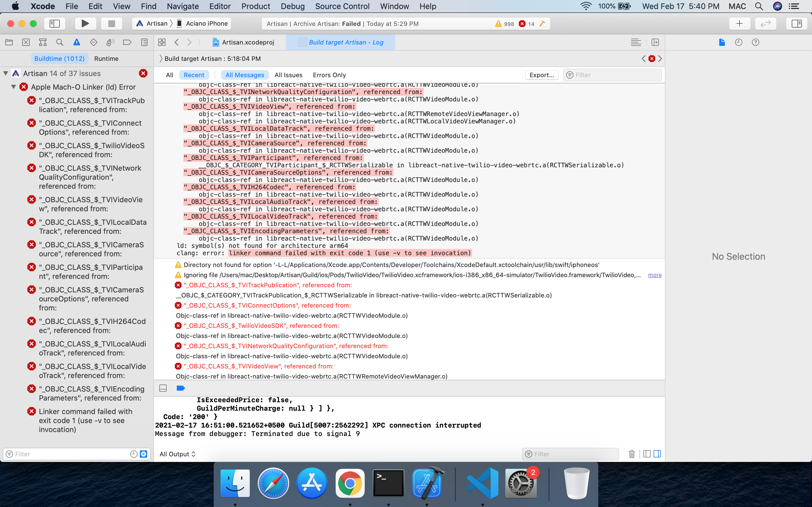Screen dimensions: 812x507
Task: Click the Export... button
Action: (541, 75)
